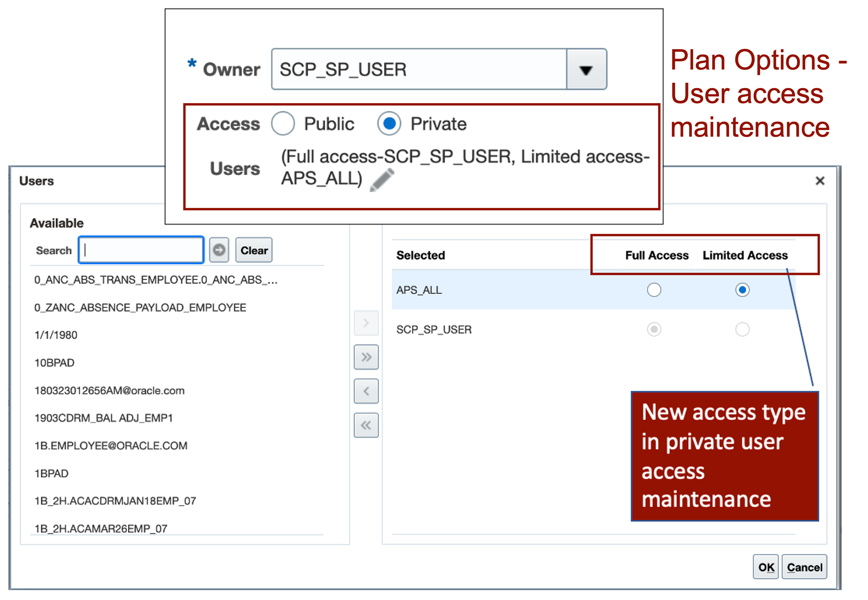Click the search go arrow icon
The image size is (868, 600).
[219, 250]
